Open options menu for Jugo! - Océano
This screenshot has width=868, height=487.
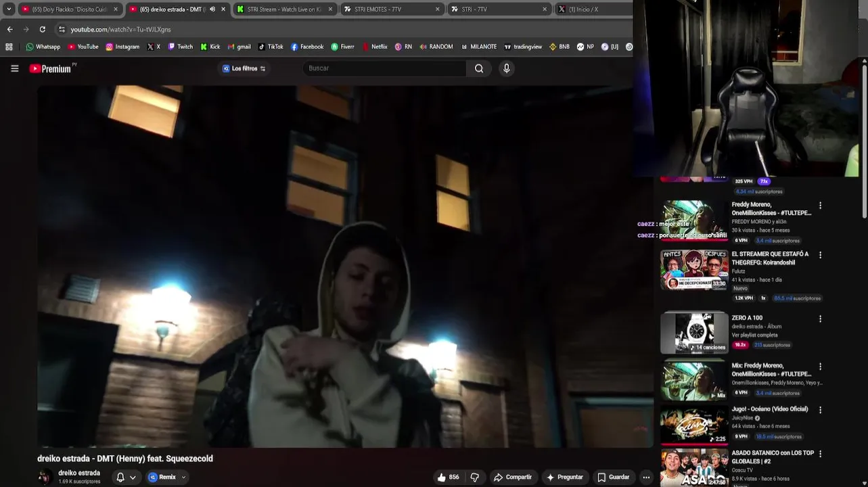(821, 410)
